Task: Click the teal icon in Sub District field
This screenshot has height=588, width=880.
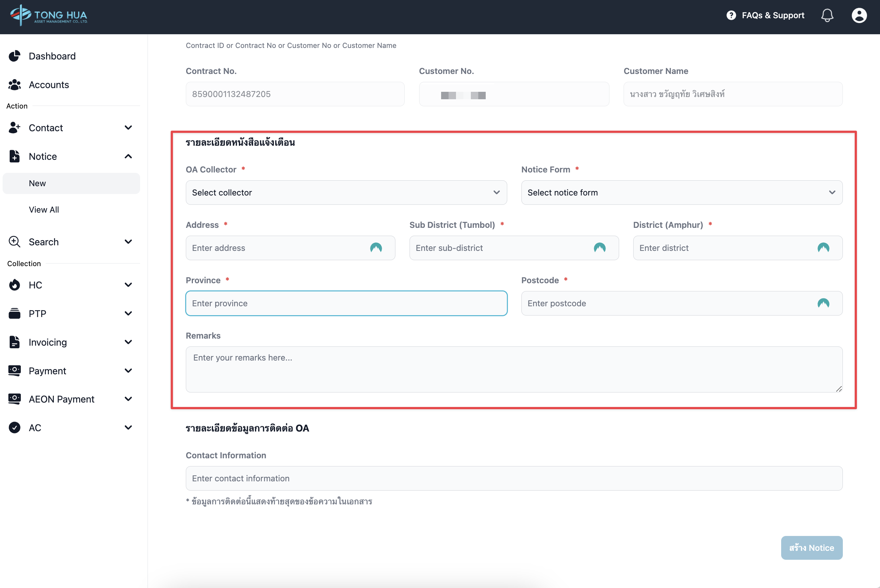Action: click(599, 248)
